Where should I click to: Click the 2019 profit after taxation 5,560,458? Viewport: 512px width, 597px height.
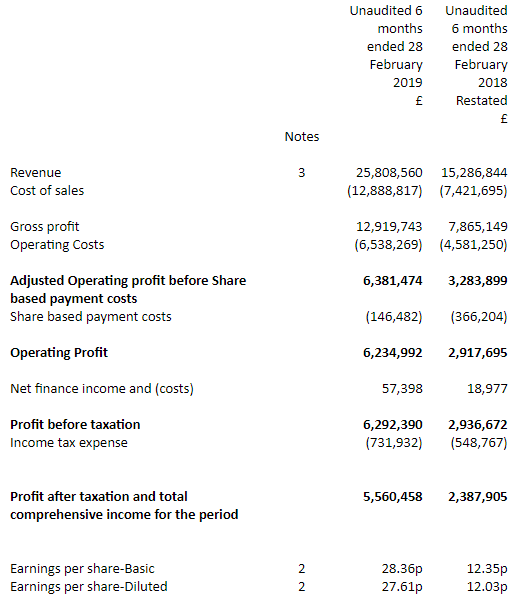pos(392,497)
